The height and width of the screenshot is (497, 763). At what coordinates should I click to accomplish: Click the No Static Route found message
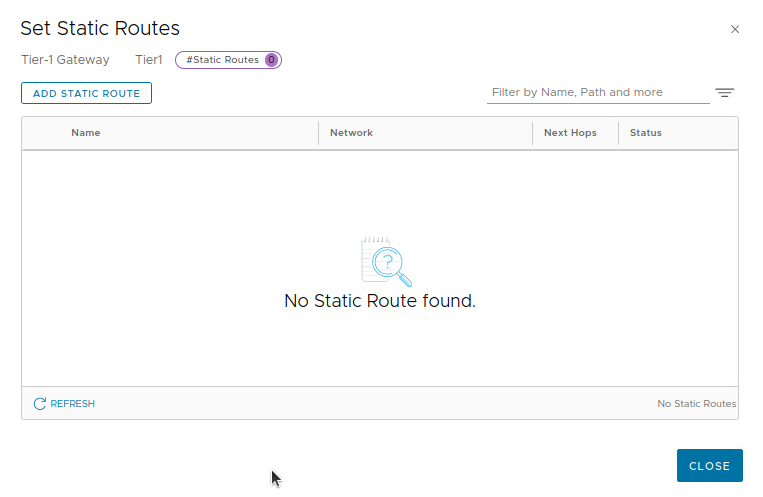coord(380,301)
